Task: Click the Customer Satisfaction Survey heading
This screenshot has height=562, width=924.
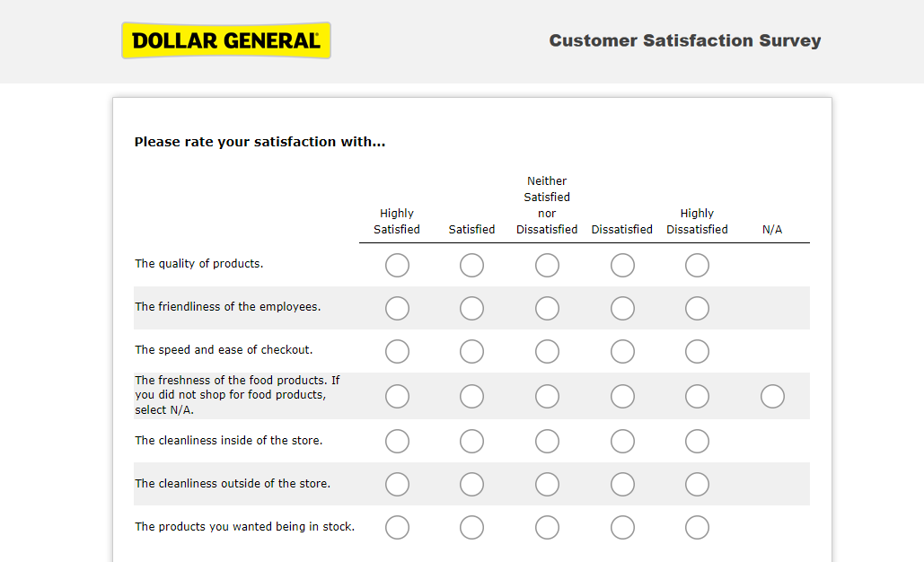Action: pyautogui.click(x=685, y=40)
